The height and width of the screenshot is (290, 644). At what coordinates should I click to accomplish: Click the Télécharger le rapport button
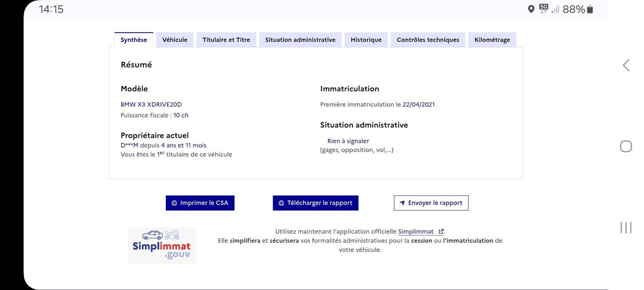coord(316,203)
